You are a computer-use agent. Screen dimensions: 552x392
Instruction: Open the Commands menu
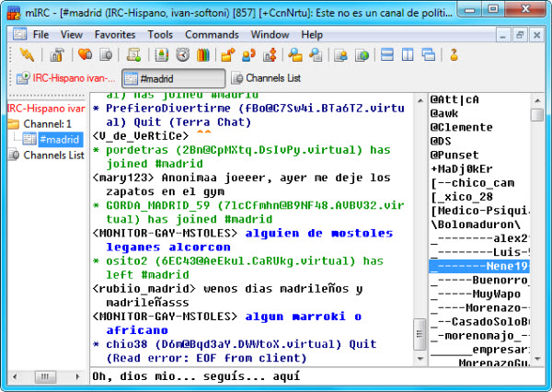point(212,34)
